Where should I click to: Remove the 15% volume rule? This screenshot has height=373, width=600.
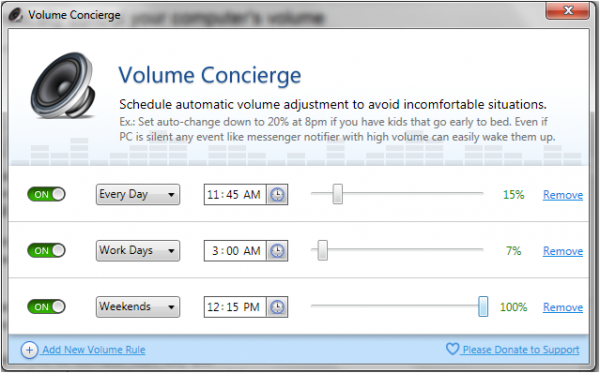(x=563, y=195)
